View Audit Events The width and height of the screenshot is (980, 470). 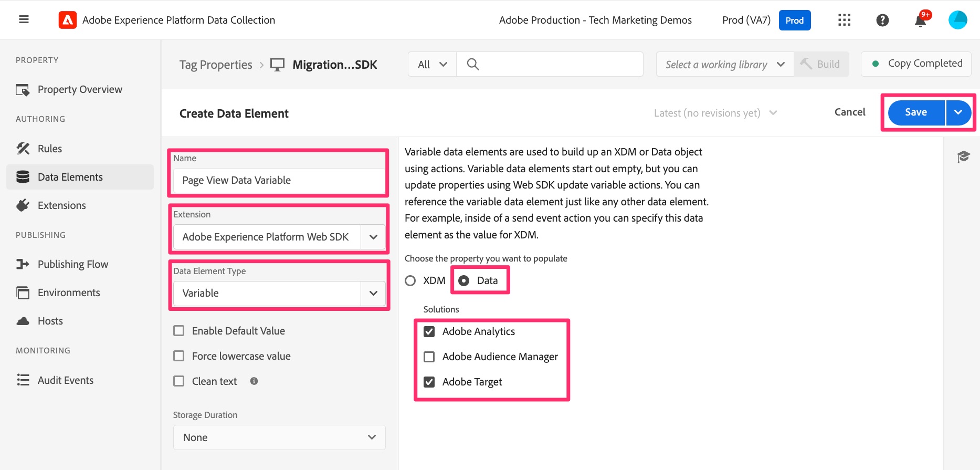(x=80, y=380)
